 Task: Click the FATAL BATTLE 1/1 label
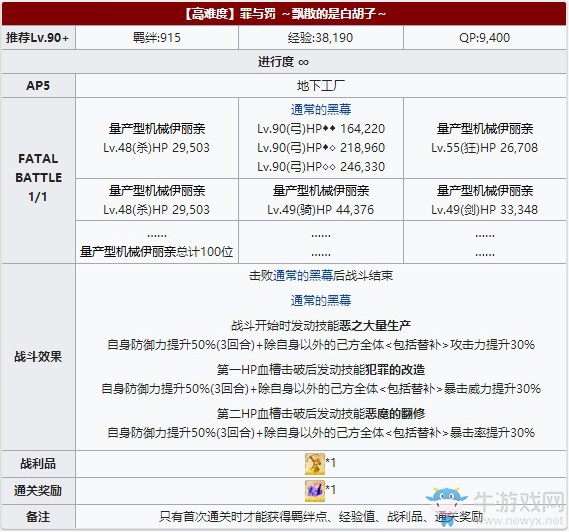pyautogui.click(x=38, y=178)
